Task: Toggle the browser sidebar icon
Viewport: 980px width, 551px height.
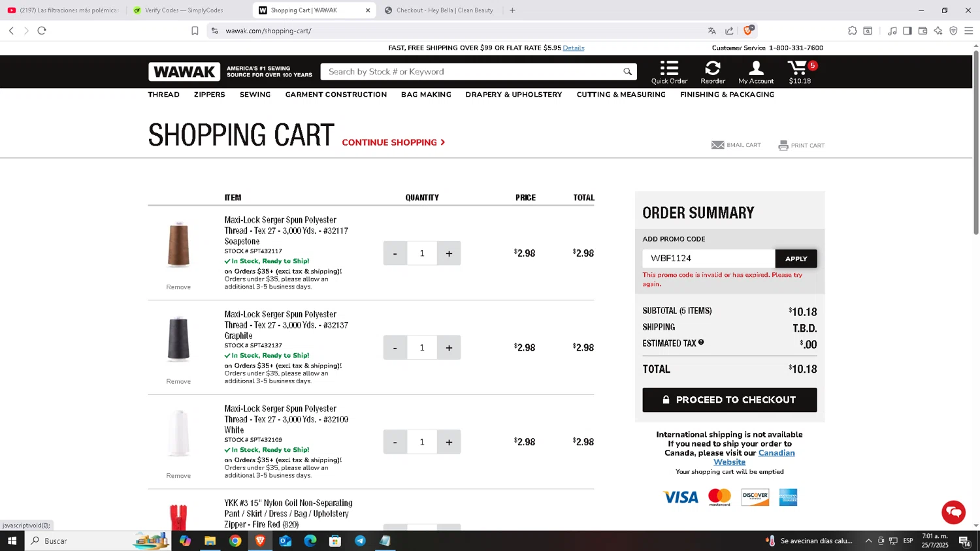Action: point(907,31)
